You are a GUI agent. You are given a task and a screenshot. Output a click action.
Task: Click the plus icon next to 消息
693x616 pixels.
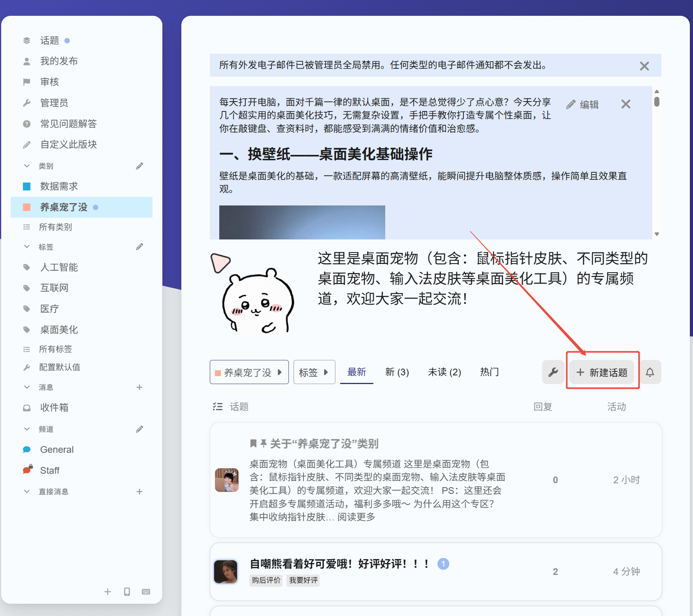(x=139, y=387)
